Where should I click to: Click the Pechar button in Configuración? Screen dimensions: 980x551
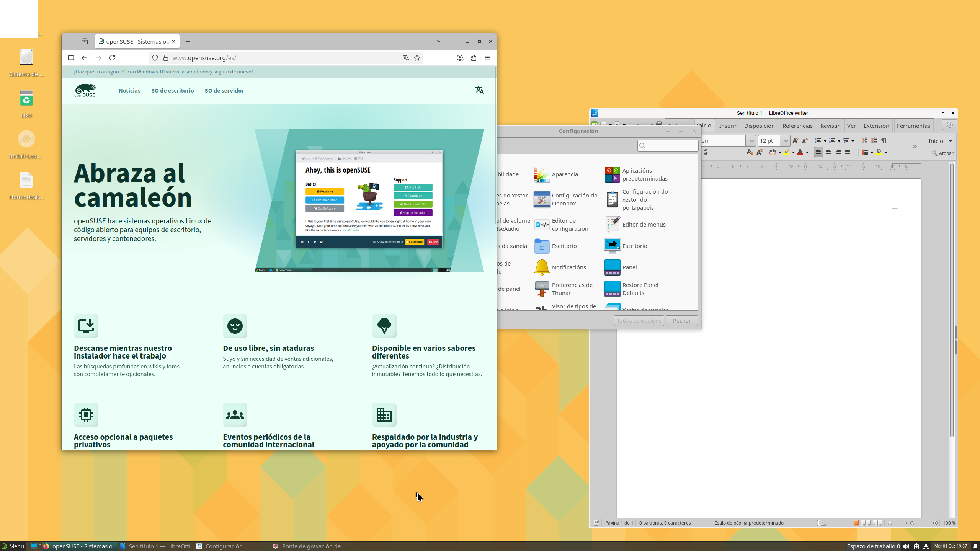[681, 321]
